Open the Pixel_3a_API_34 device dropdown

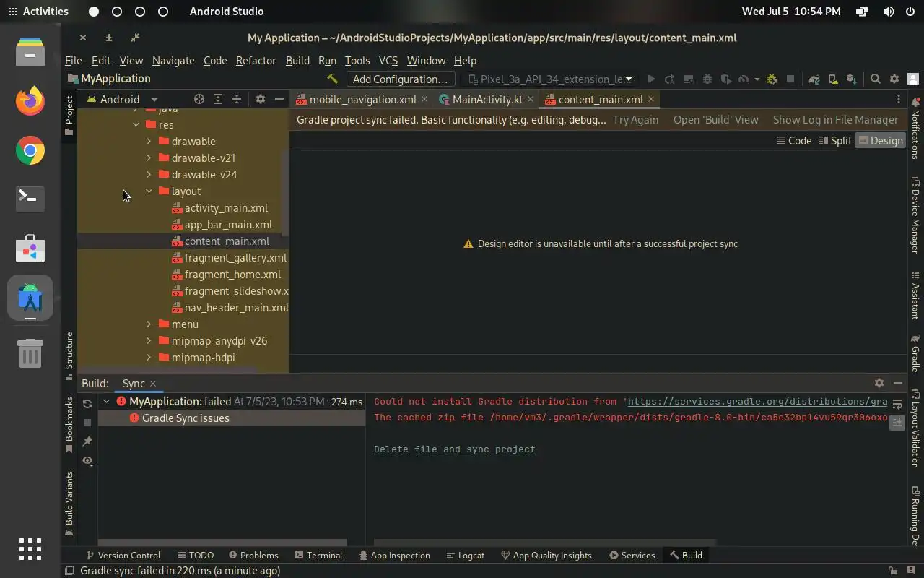click(x=550, y=79)
